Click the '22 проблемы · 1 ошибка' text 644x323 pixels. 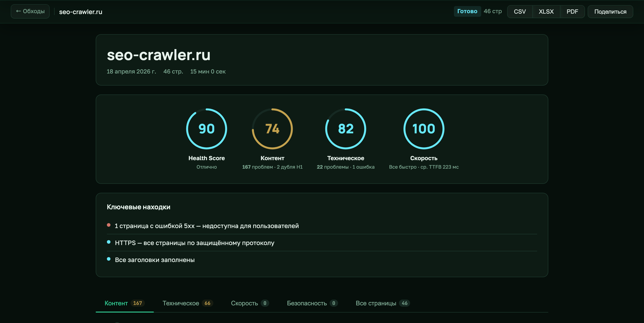point(345,167)
